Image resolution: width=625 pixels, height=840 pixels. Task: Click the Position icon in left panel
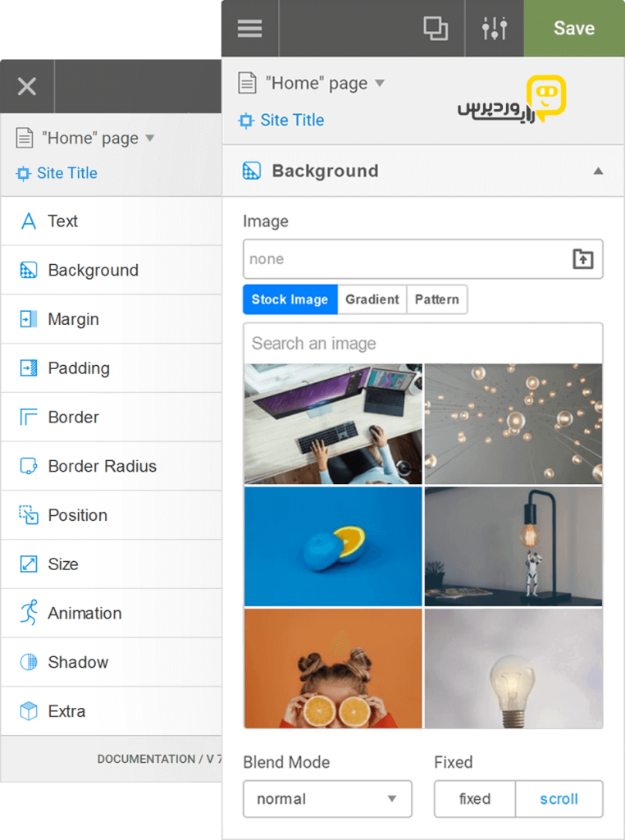point(29,515)
